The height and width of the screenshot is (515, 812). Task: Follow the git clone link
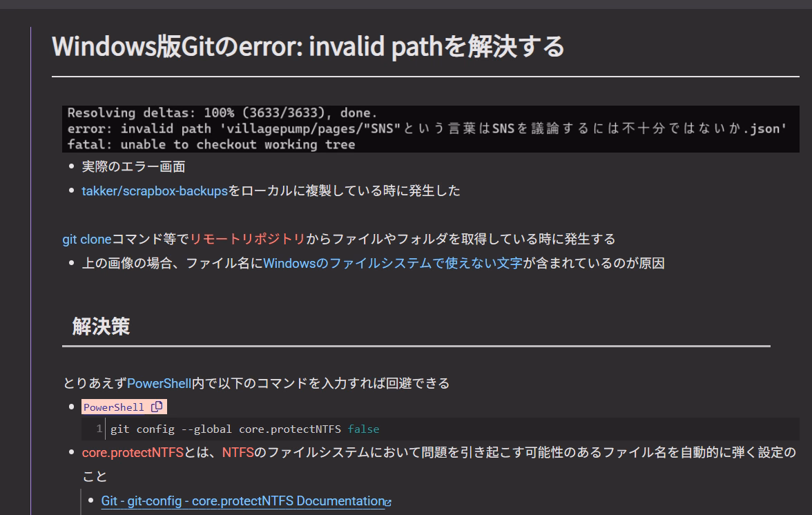(x=87, y=239)
